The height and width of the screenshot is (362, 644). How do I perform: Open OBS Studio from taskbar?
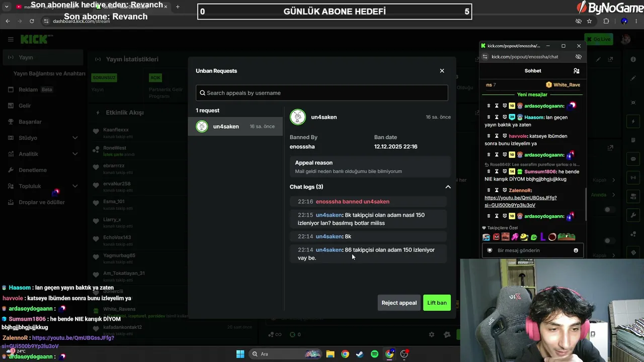point(404,354)
